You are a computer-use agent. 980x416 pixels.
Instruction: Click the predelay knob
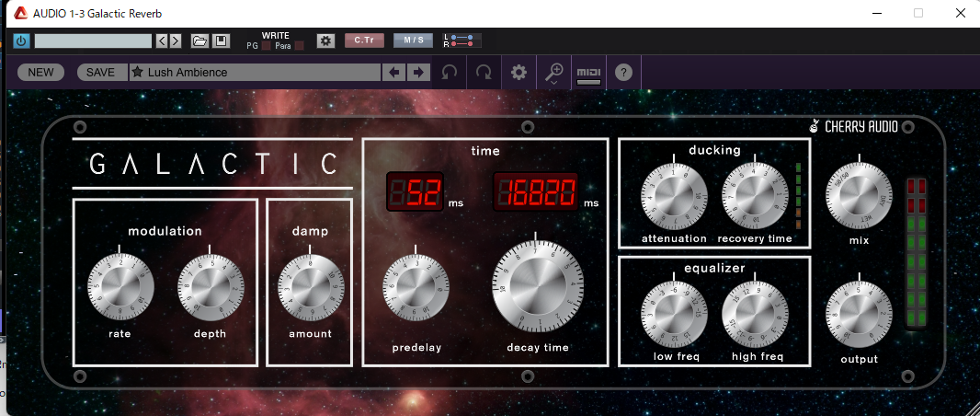pyautogui.click(x=416, y=287)
